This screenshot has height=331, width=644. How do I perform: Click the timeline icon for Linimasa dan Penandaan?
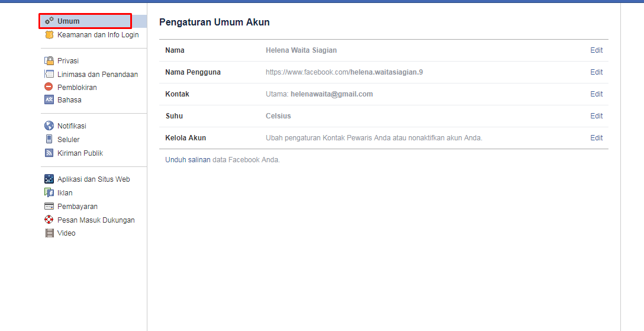pyautogui.click(x=49, y=75)
